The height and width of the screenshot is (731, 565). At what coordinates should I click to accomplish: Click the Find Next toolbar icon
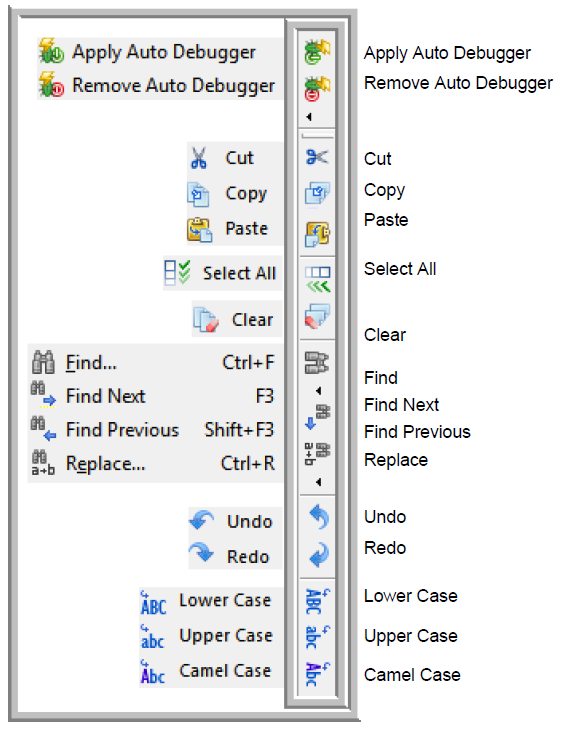[x=317, y=417]
